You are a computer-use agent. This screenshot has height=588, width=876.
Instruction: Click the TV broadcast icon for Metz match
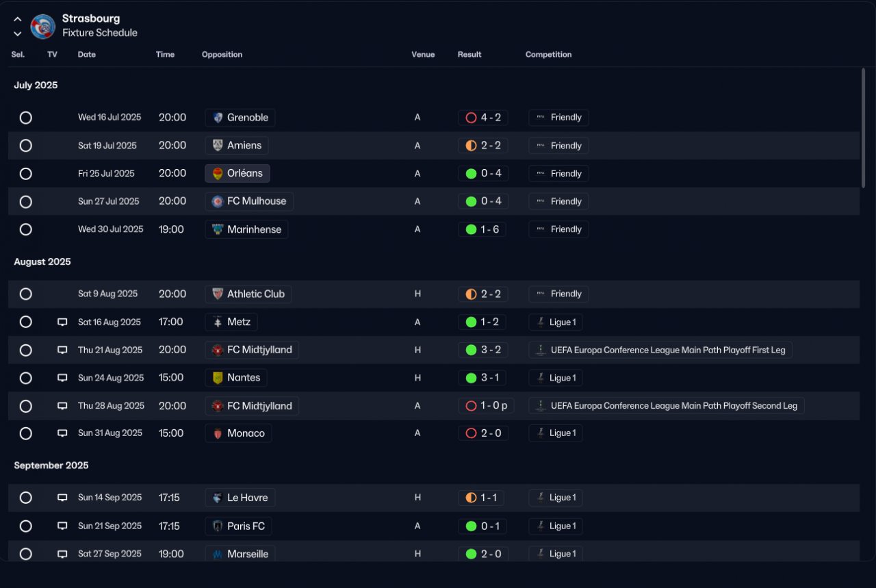coord(62,322)
